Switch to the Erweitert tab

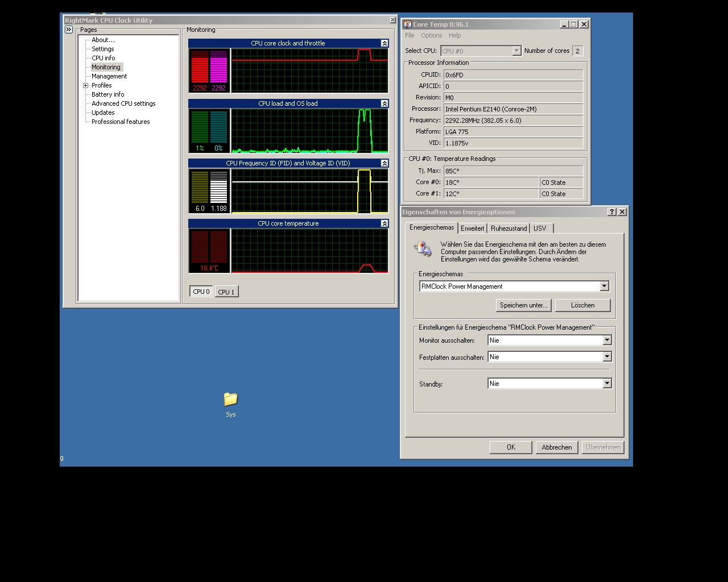click(473, 228)
